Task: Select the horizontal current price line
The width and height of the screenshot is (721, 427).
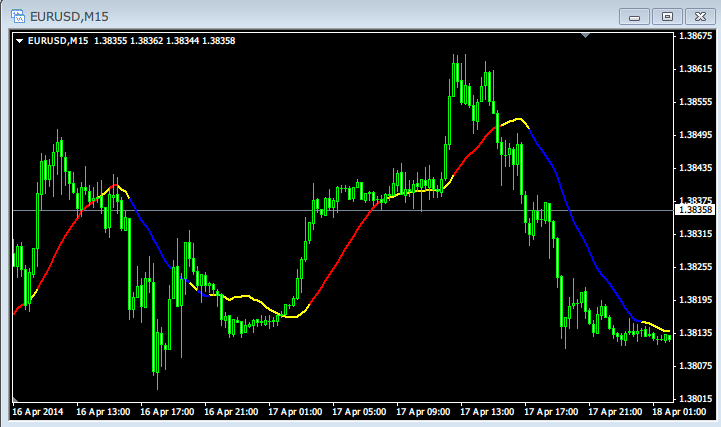Action: (343, 211)
